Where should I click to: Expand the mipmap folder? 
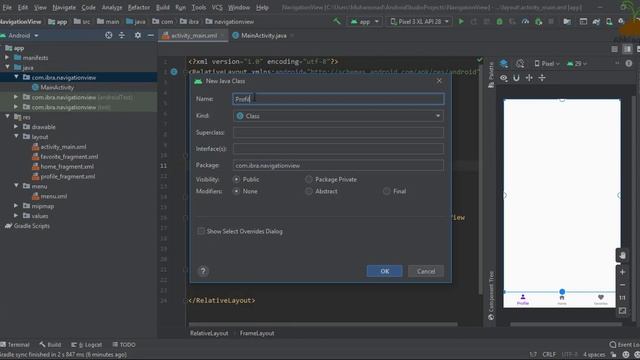16,206
